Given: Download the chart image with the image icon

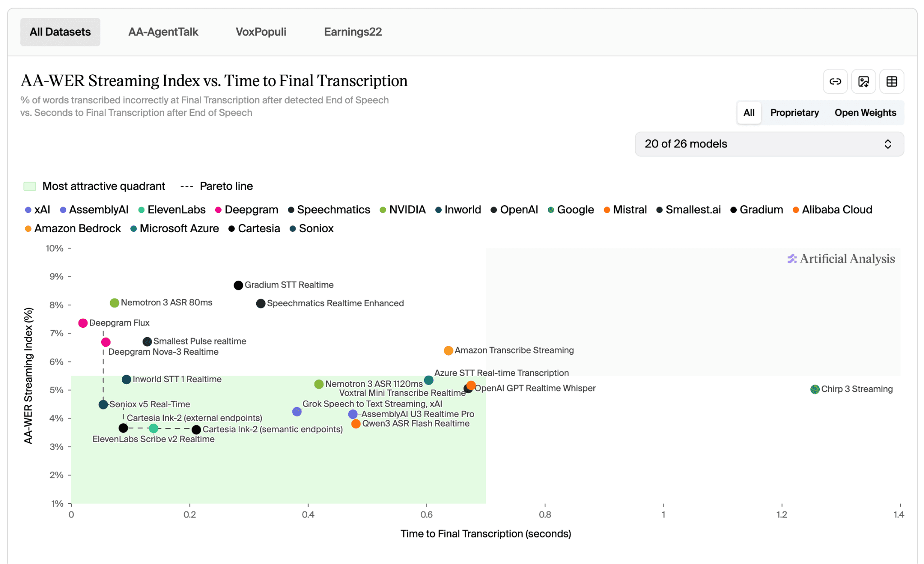Looking at the screenshot, I should click(864, 82).
